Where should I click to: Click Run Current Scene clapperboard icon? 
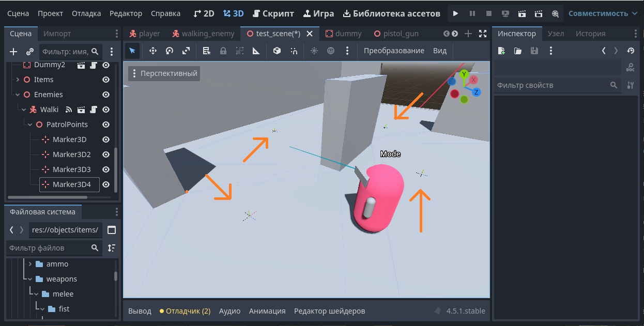coord(522,13)
